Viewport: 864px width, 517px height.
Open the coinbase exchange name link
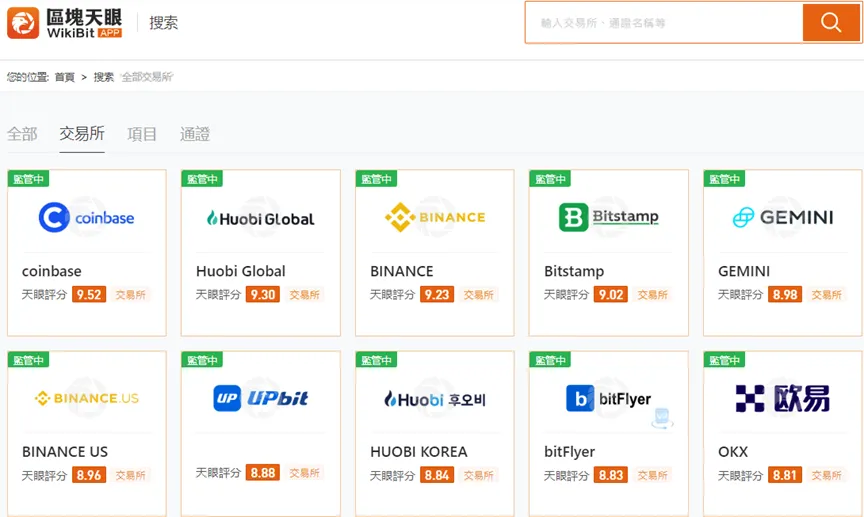(x=52, y=271)
